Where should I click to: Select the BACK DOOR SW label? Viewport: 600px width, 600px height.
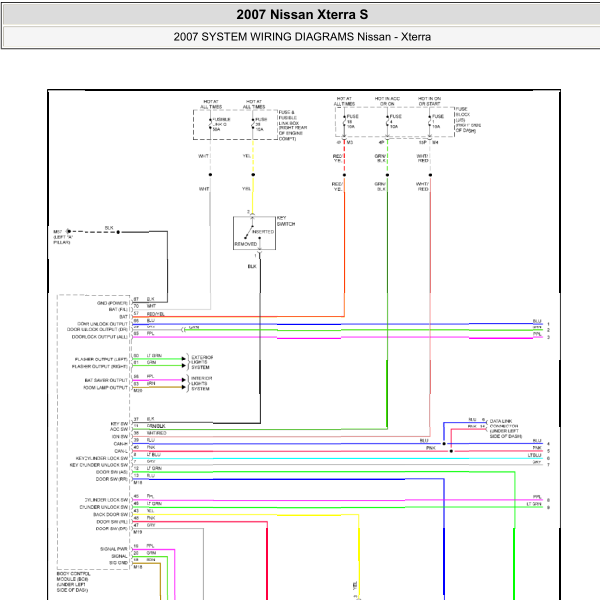pos(111,515)
